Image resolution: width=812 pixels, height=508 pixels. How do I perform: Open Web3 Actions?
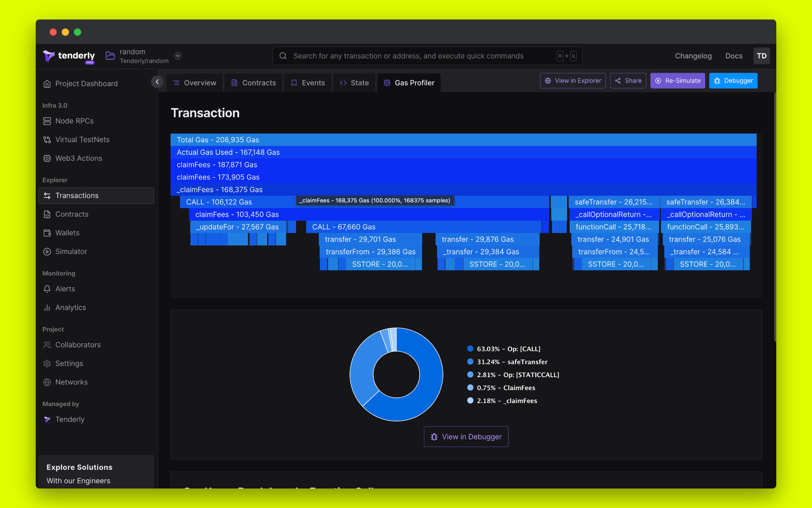coord(79,158)
